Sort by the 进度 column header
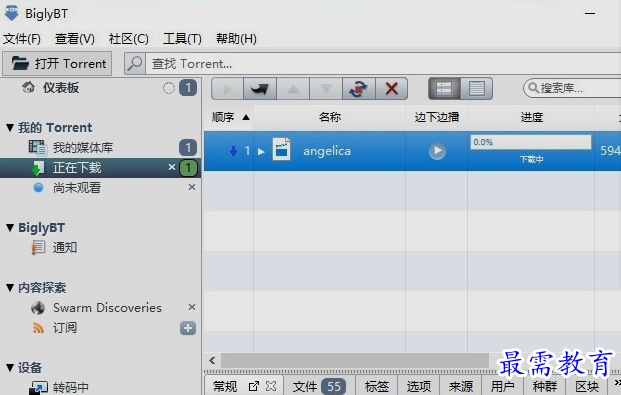The image size is (621, 395). [x=531, y=117]
